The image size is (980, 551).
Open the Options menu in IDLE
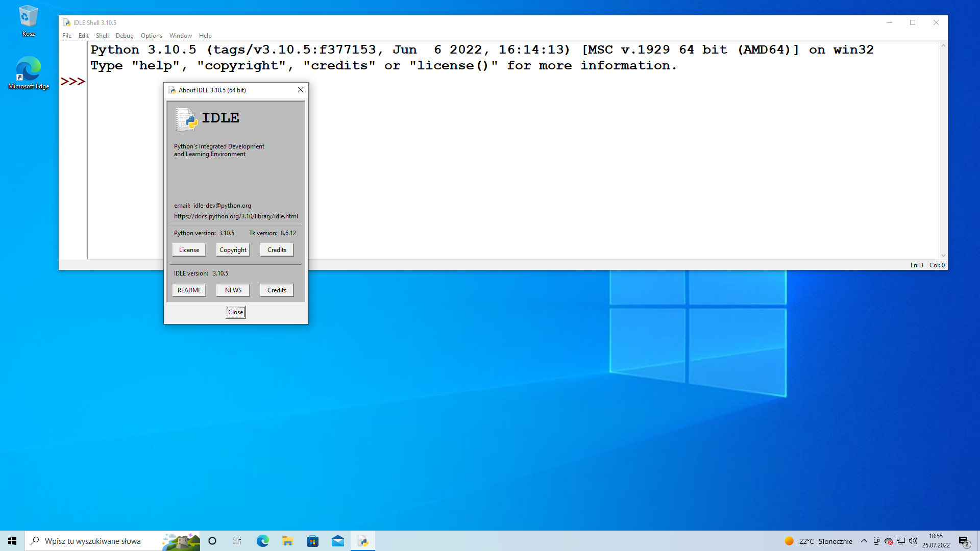coord(151,35)
